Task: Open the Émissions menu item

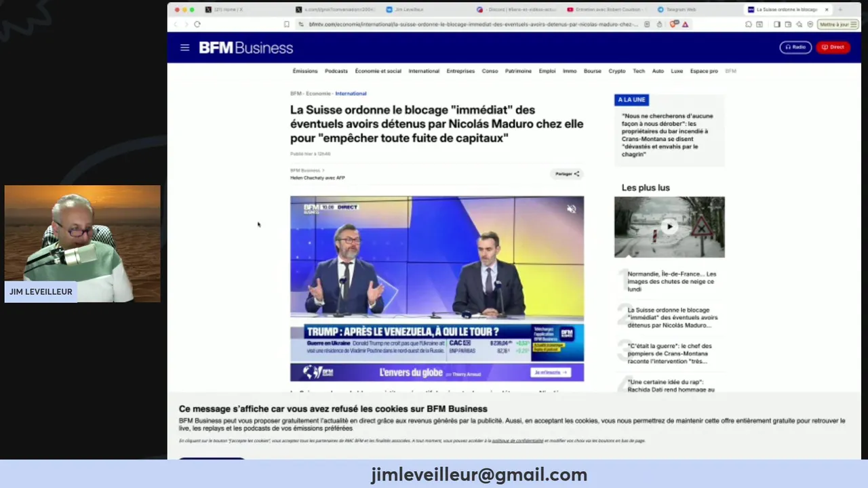Action: pos(305,71)
